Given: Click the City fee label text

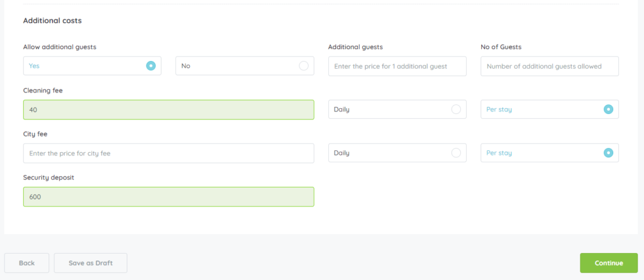Looking at the screenshot, I should point(35,134).
